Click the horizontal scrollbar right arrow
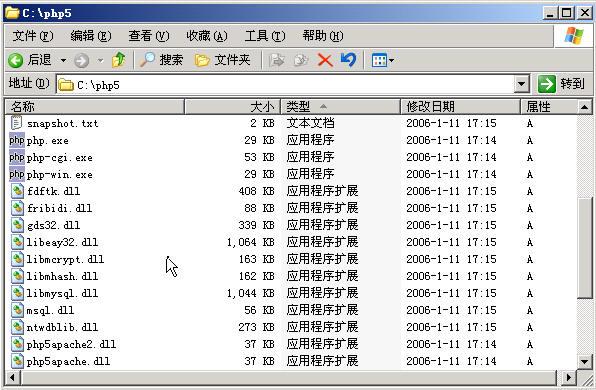The height and width of the screenshot is (390, 596). 569,377
